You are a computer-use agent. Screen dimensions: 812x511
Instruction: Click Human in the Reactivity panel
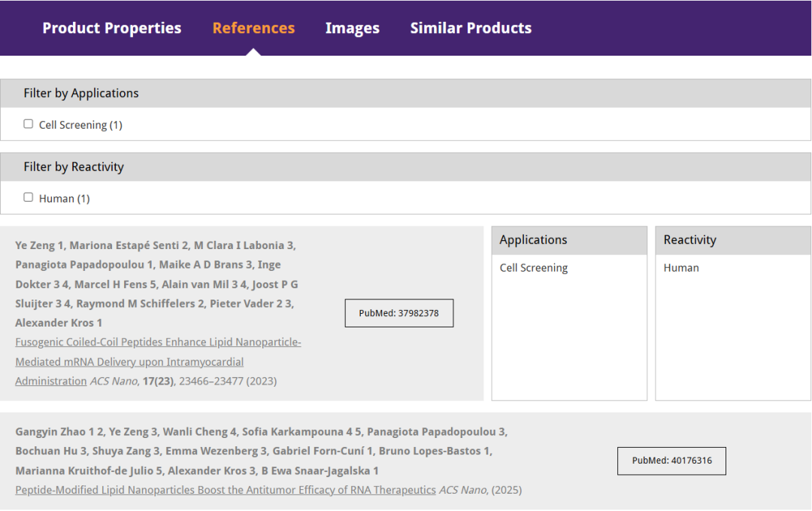click(x=681, y=268)
